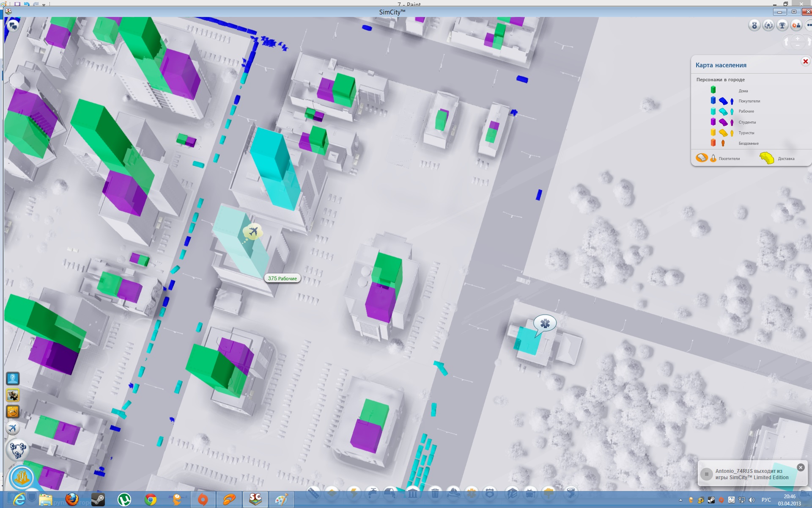Open the medal achievements icon
The height and width of the screenshot is (508, 812).
[x=754, y=25]
